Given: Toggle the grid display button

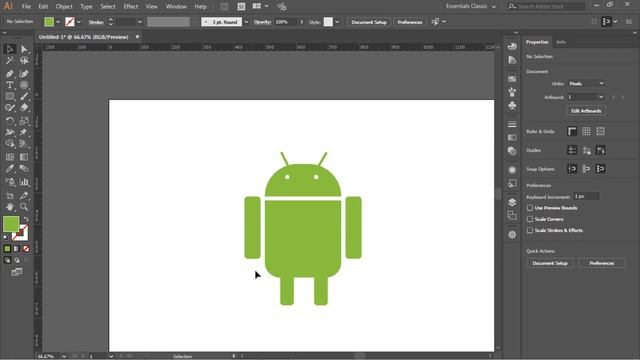Looking at the screenshot, I should pyautogui.click(x=586, y=131).
